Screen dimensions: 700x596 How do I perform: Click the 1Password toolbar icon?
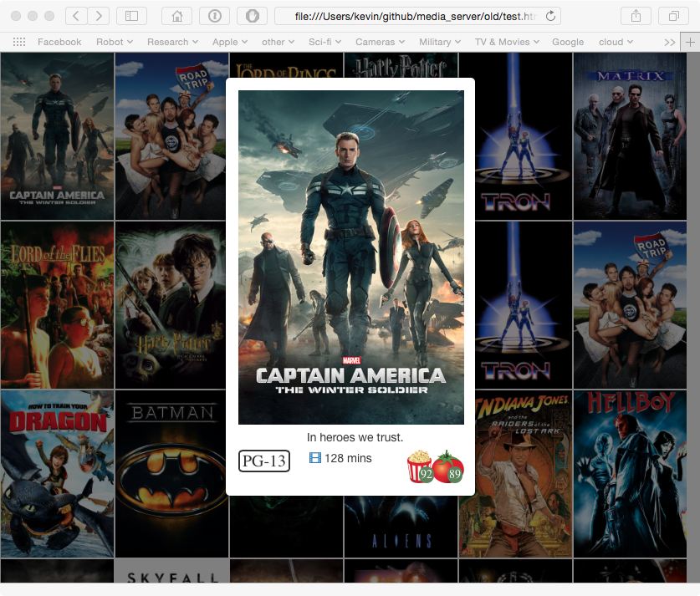coord(215,16)
